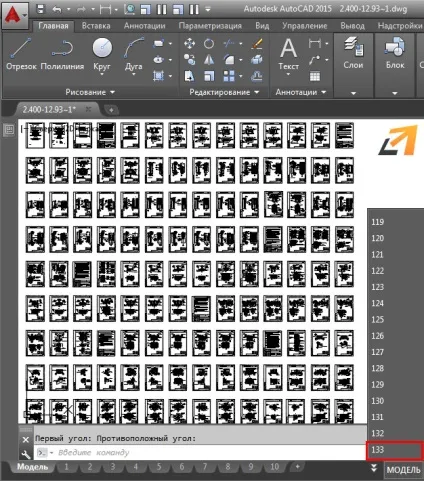Click the move tool icon in Редактирование

pyautogui.click(x=190, y=44)
